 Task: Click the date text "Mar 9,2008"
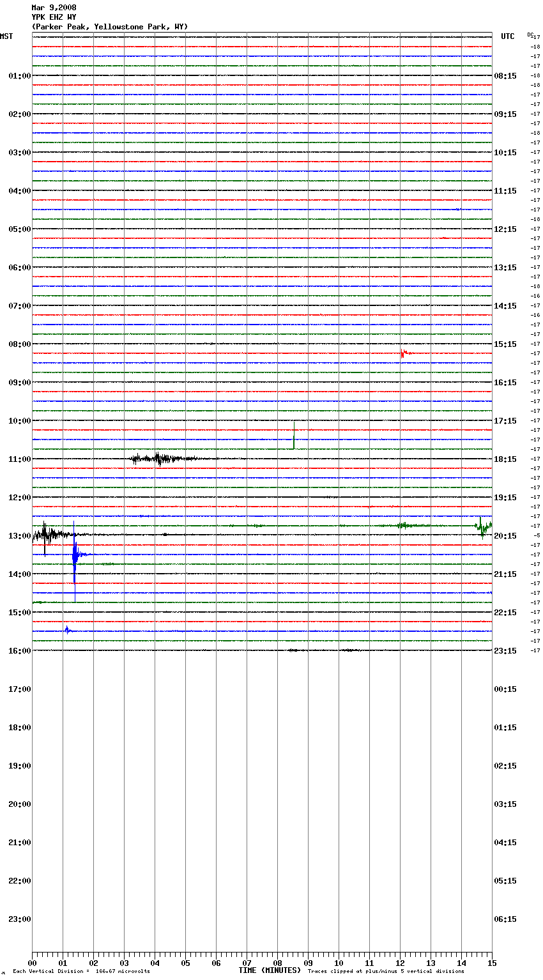point(54,8)
